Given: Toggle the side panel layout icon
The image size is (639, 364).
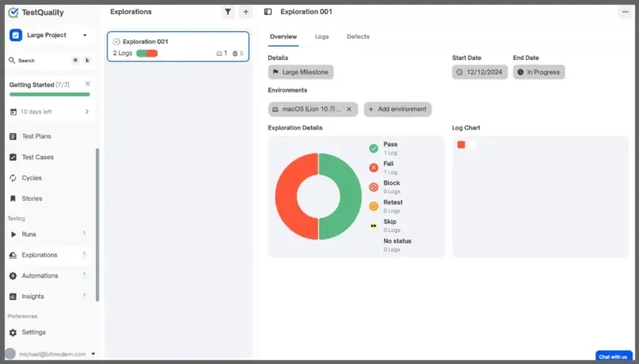Looking at the screenshot, I should click(267, 11).
